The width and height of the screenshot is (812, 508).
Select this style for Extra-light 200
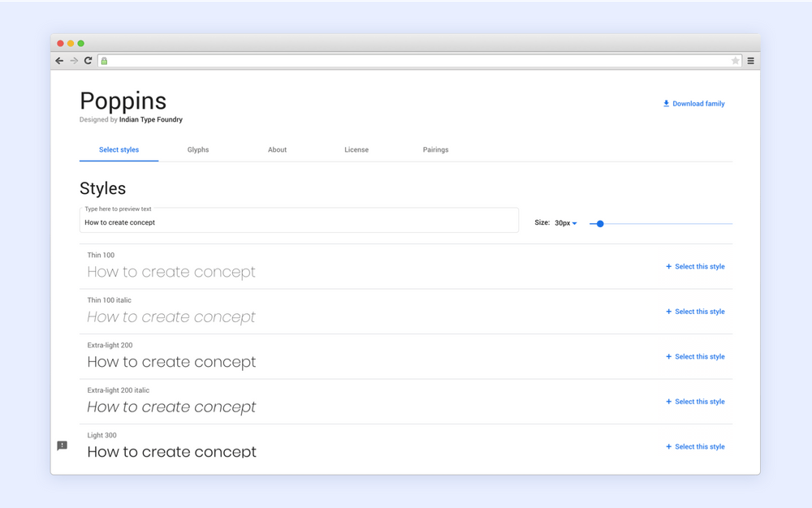click(x=700, y=356)
